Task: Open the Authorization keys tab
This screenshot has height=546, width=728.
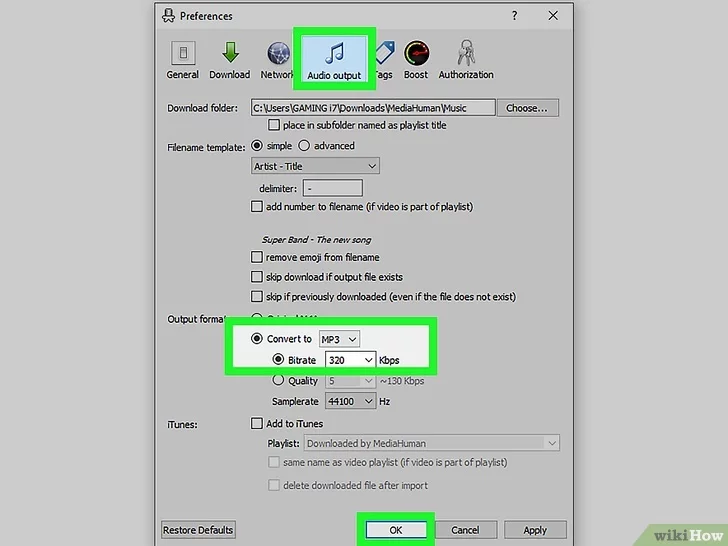Action: coord(466,60)
